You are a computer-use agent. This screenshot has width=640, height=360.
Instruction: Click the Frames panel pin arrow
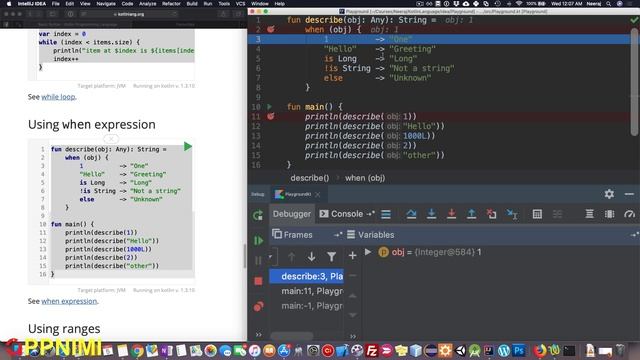pyautogui.click(x=338, y=235)
